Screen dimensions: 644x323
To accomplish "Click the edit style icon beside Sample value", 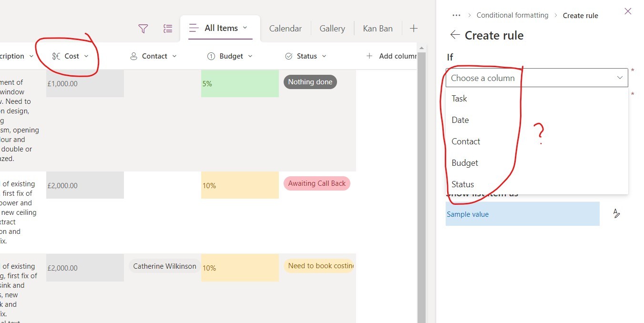I will (x=616, y=213).
